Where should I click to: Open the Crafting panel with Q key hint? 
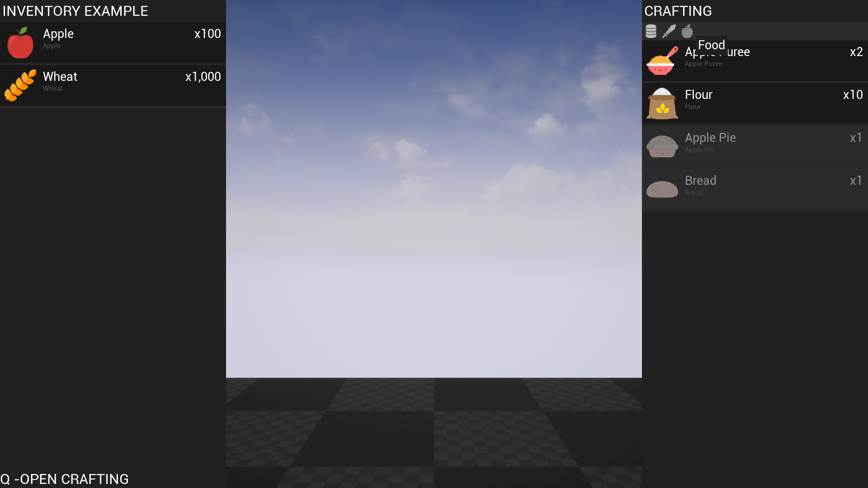64,479
